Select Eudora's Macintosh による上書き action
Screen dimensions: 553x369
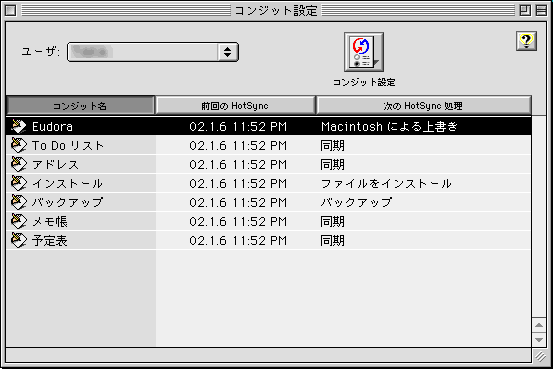[389, 126]
